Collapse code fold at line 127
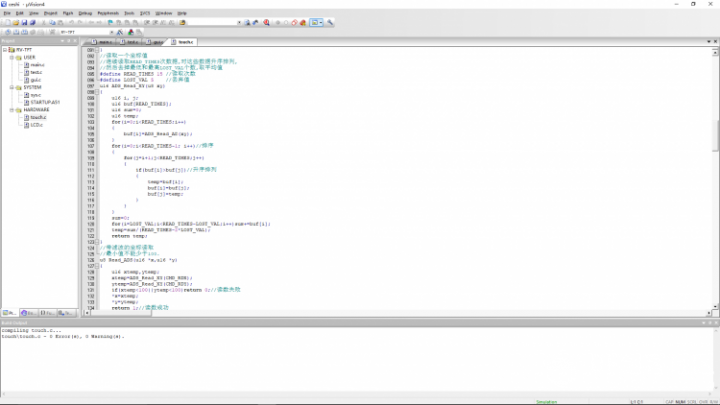720x405 pixels. pyautogui.click(x=97, y=266)
